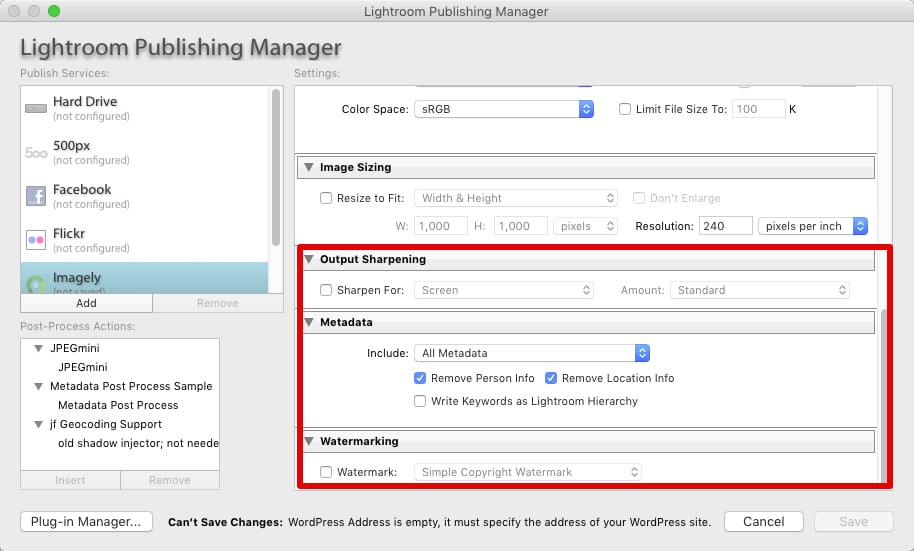914x551 pixels.
Task: Enable the Watermark checkbox
Action: [326, 472]
